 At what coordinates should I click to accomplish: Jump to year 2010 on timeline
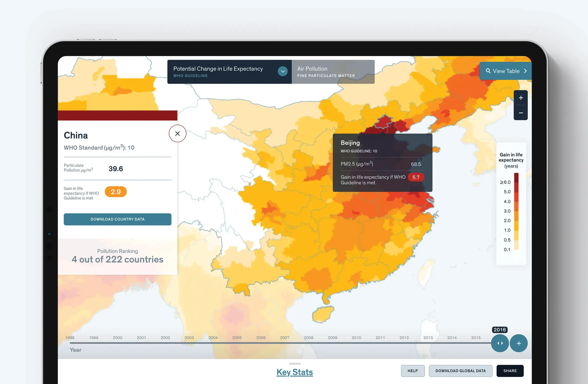(356, 338)
